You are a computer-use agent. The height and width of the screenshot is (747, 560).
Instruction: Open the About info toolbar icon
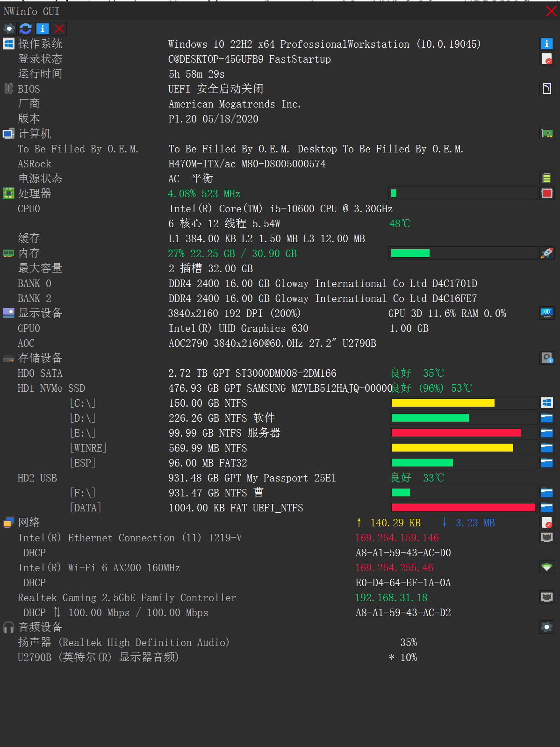[x=43, y=29]
